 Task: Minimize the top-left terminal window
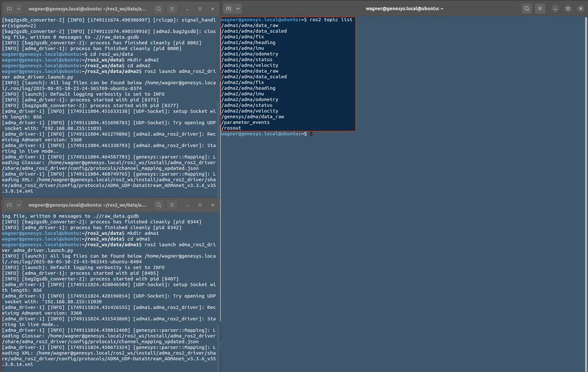(187, 9)
